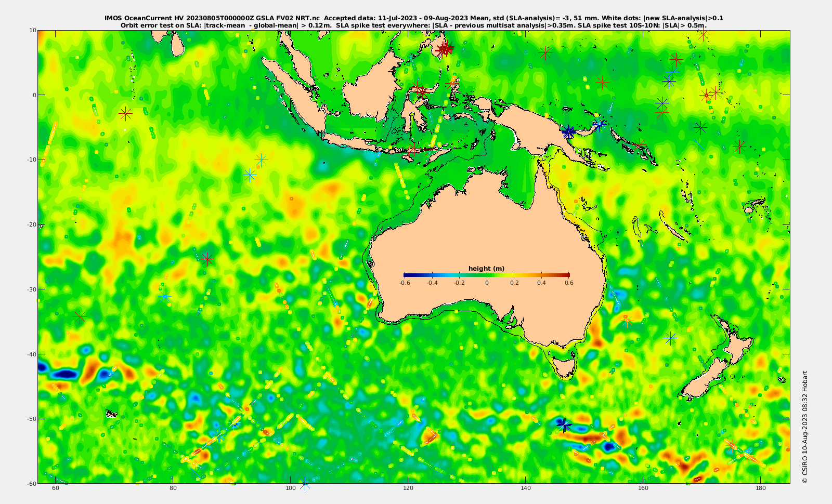The height and width of the screenshot is (504, 832).
Task: Click the blue star marker near 165E, 37S
Action: (x=671, y=338)
